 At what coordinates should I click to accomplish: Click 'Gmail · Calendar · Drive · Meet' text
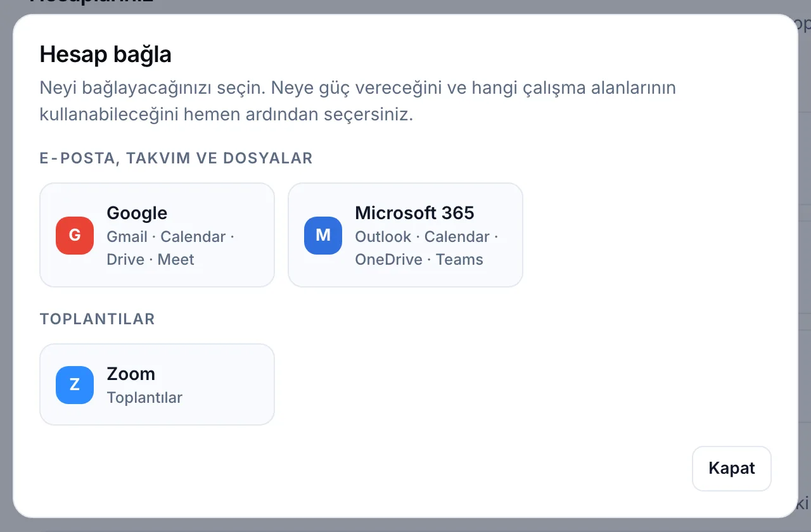pos(170,248)
